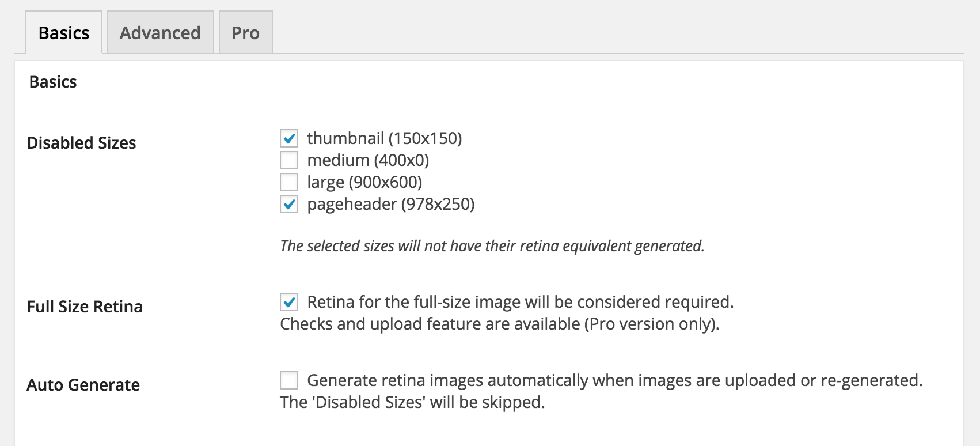Click the 'thumbnail (150x150)' label text
This screenshot has width=980, height=446.
coord(384,138)
